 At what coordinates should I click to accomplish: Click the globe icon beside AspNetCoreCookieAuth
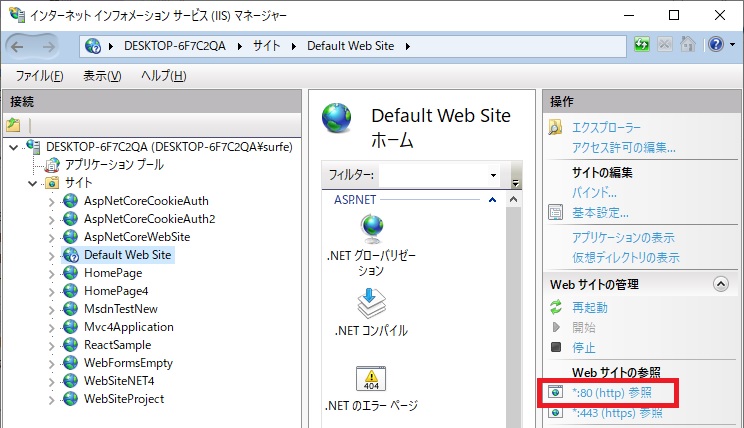click(70, 201)
